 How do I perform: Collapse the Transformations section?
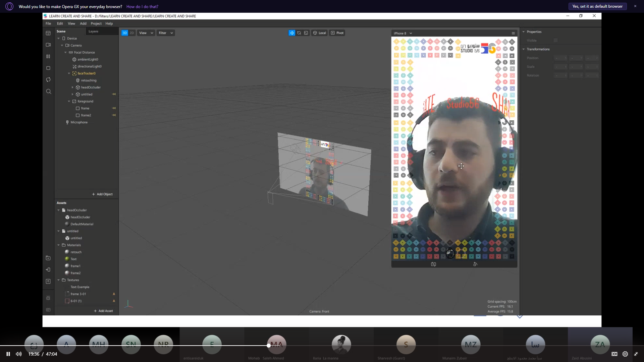click(524, 49)
